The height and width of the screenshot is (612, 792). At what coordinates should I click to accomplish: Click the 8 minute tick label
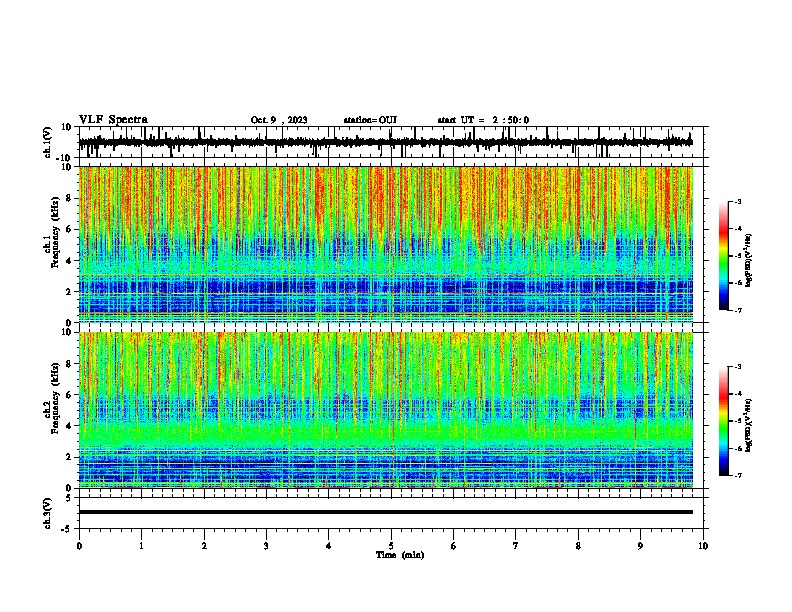tap(578, 546)
